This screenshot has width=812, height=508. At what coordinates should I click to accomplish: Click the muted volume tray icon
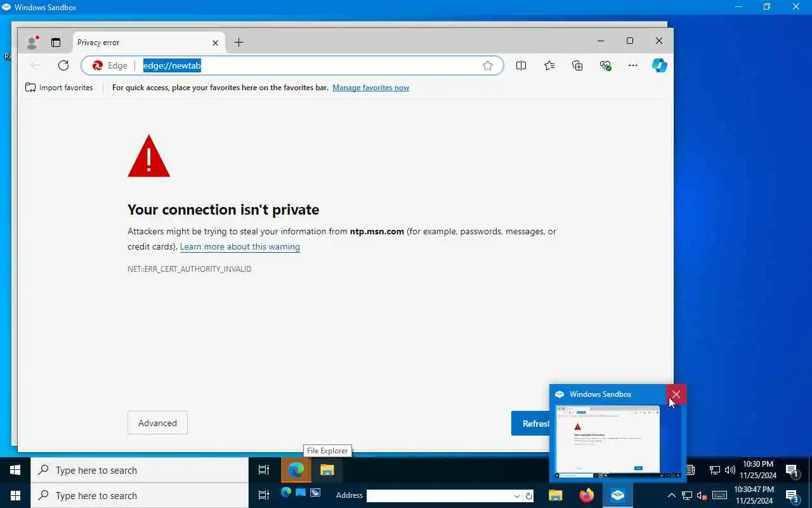click(x=702, y=495)
